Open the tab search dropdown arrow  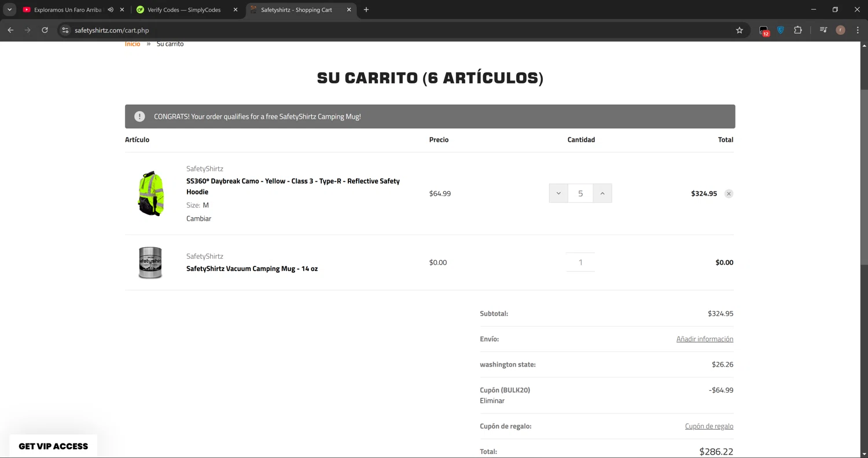click(x=9, y=10)
